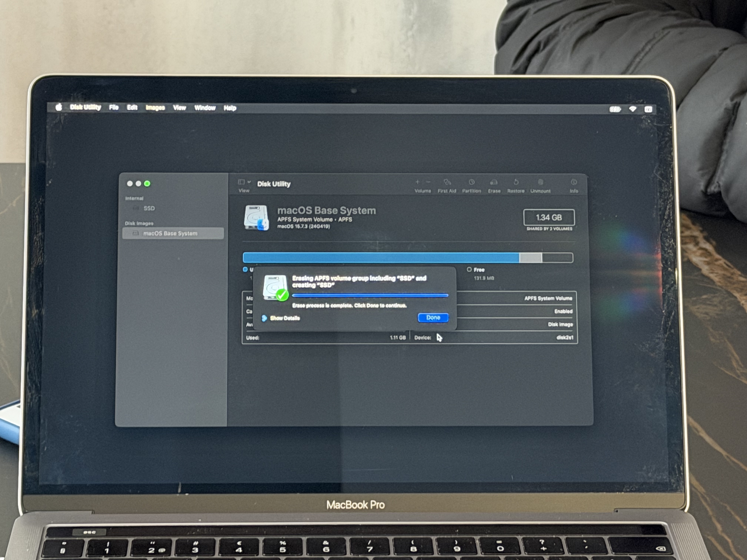Image resolution: width=747 pixels, height=560 pixels.
Task: Open the Apple menu
Action: (59, 107)
